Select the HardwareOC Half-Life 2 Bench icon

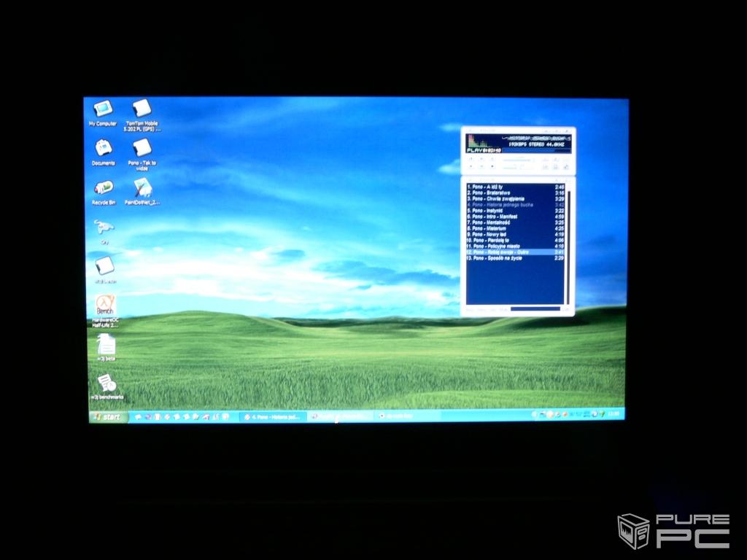point(105,311)
